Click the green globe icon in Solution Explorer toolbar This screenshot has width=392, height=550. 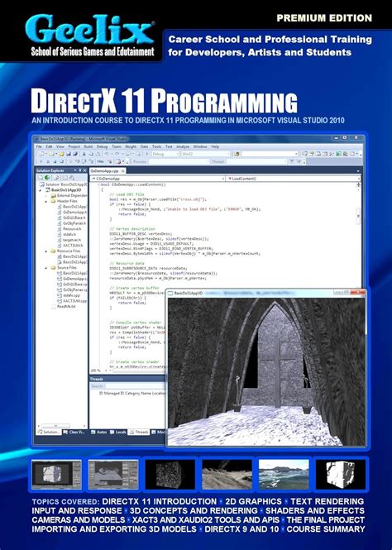[x=47, y=178]
